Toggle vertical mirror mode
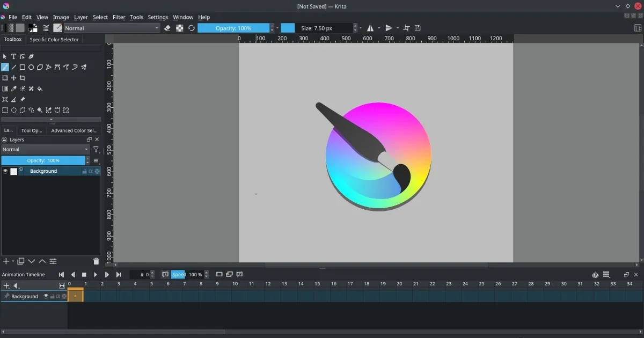 389,28
